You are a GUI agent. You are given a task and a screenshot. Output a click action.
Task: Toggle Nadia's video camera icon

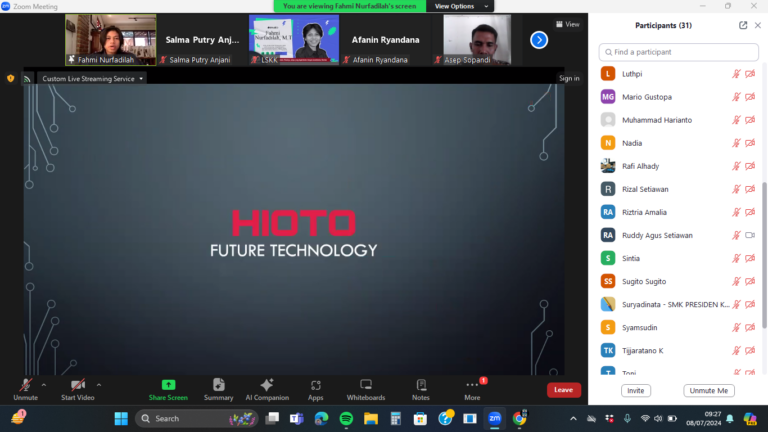point(750,143)
